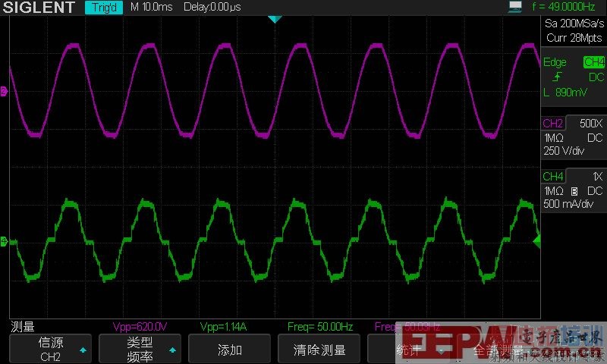607x364 pixels.
Task: Click the Curr 28Mpts memory depth
Action: 574,38
